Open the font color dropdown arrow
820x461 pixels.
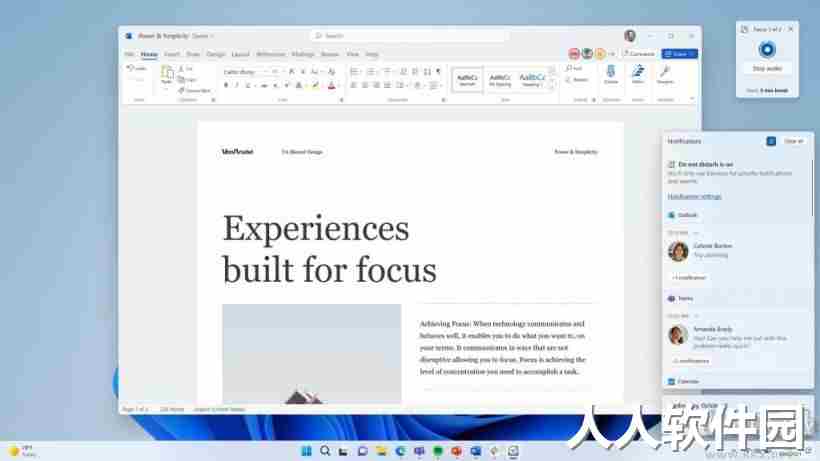point(338,86)
